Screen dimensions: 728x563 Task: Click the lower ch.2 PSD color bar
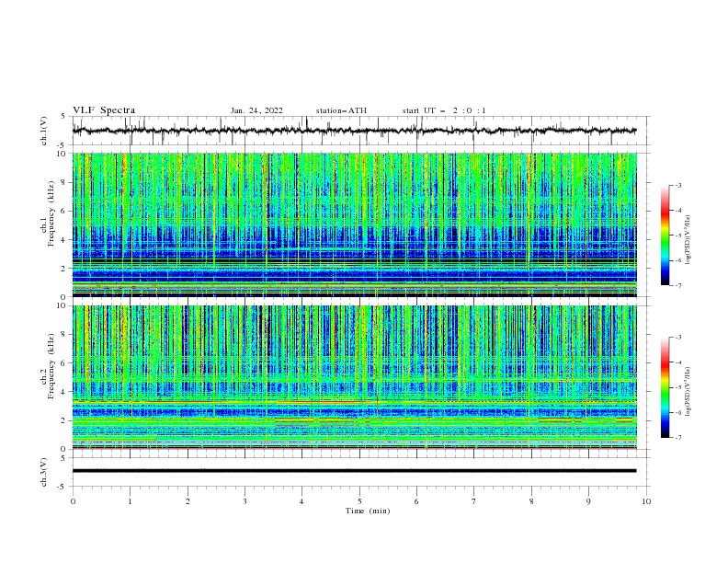click(x=665, y=387)
